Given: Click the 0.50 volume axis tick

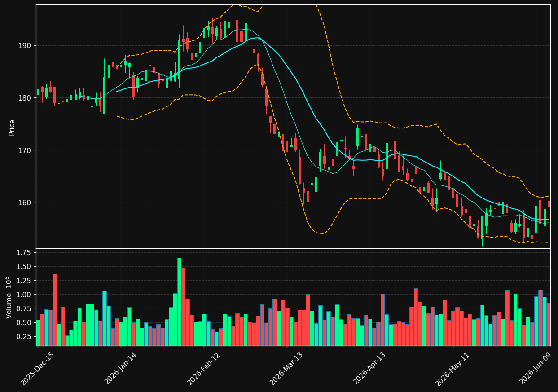Looking at the screenshot, I should [23, 322].
